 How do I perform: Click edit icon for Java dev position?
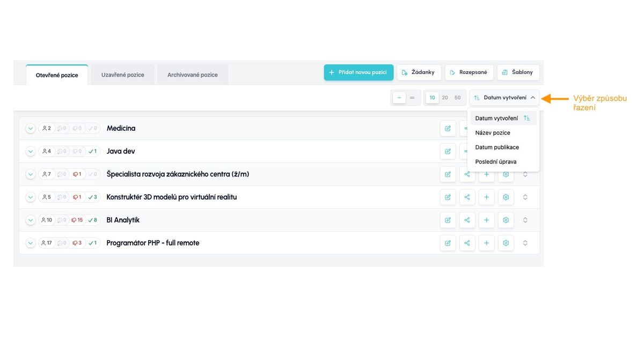point(448,152)
